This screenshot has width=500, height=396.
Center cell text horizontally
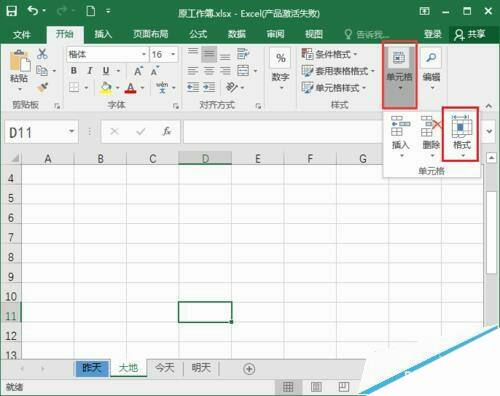(209, 71)
